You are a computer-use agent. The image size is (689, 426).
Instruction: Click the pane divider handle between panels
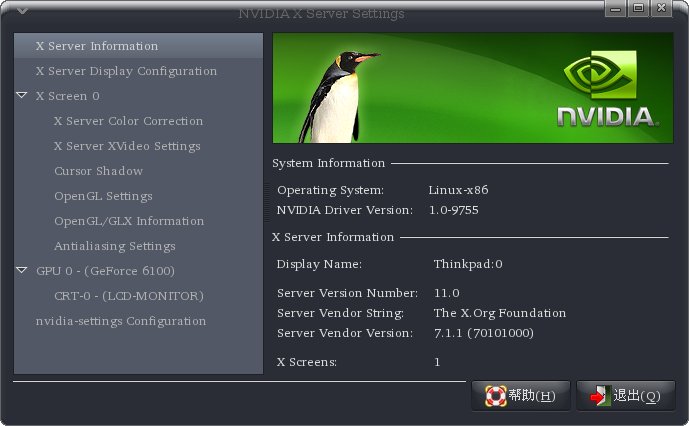[267, 202]
